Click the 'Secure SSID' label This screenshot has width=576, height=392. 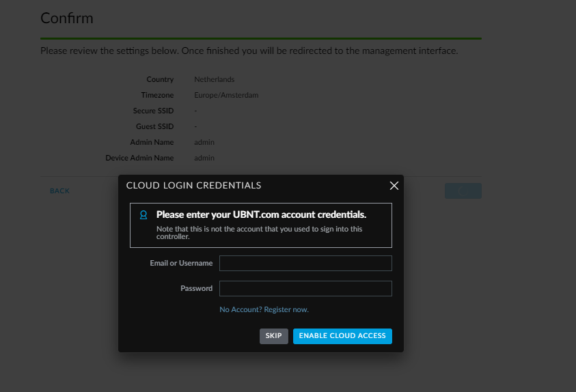(x=153, y=111)
